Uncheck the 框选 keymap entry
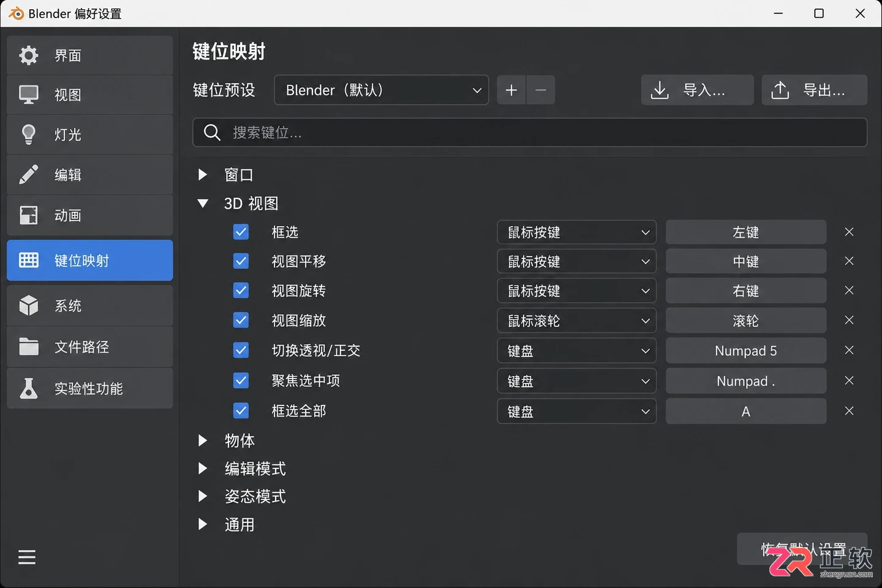This screenshot has height=588, width=882. coord(241,232)
